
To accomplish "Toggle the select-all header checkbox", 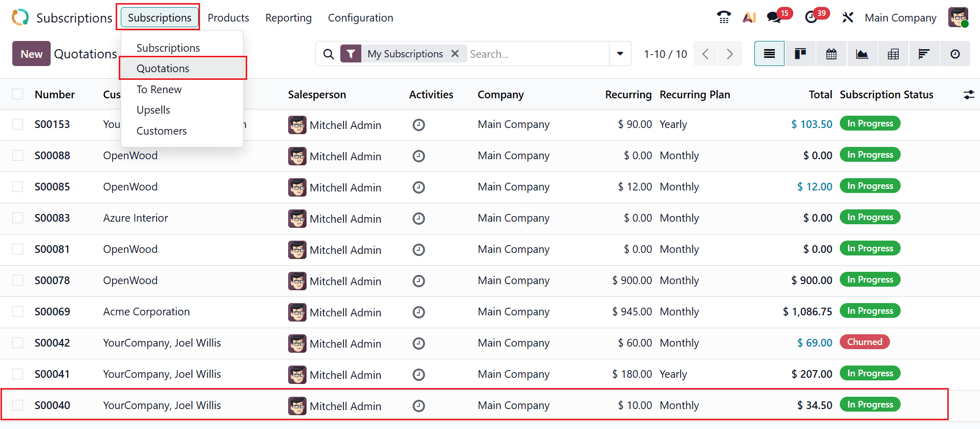I will tap(18, 94).
